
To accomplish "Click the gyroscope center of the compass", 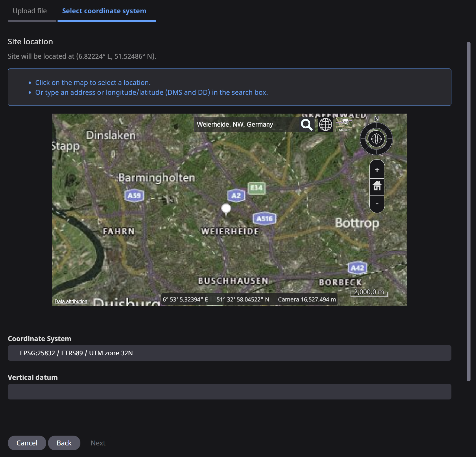I will (x=376, y=139).
